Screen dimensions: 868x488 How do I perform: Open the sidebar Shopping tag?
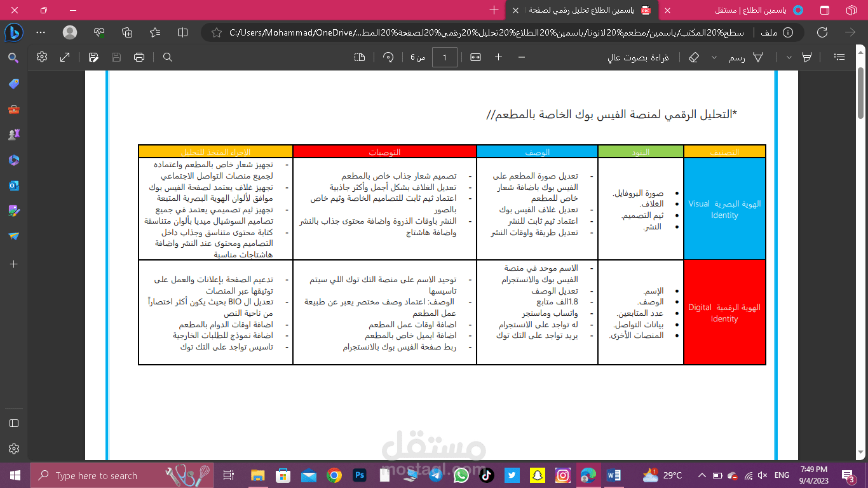(13, 84)
